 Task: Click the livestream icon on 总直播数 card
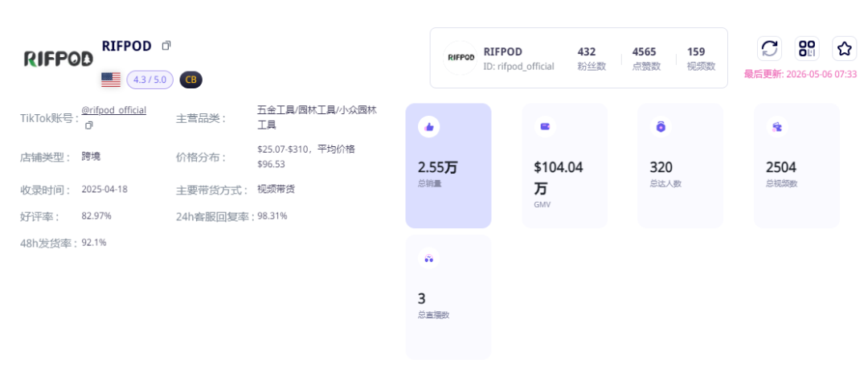tap(429, 259)
